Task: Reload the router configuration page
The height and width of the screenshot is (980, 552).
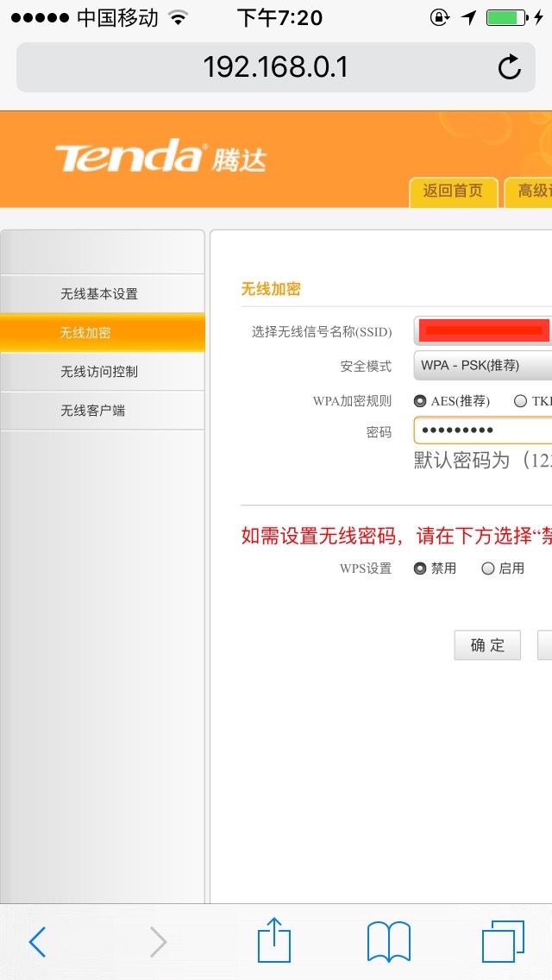Action: [510, 65]
